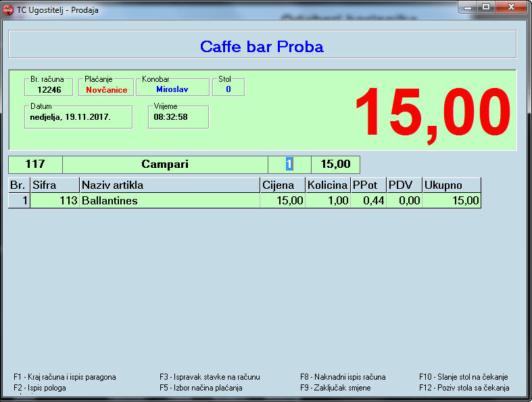Click the Cijena column header
532x402 pixels.
coord(282,185)
